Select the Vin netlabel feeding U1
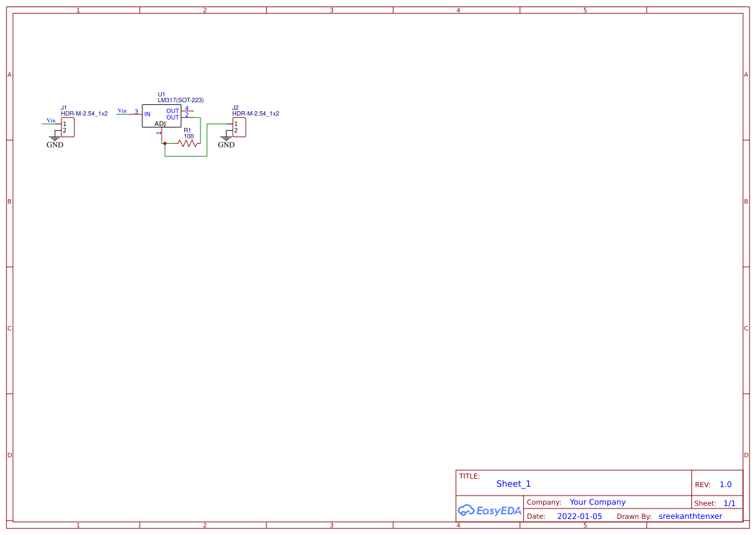Screen dimensions: 756x535 pyautogui.click(x=122, y=111)
